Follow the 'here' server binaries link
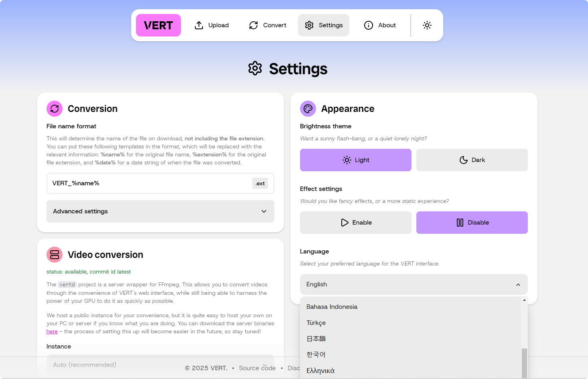Image resolution: width=588 pixels, height=379 pixels. (52, 332)
